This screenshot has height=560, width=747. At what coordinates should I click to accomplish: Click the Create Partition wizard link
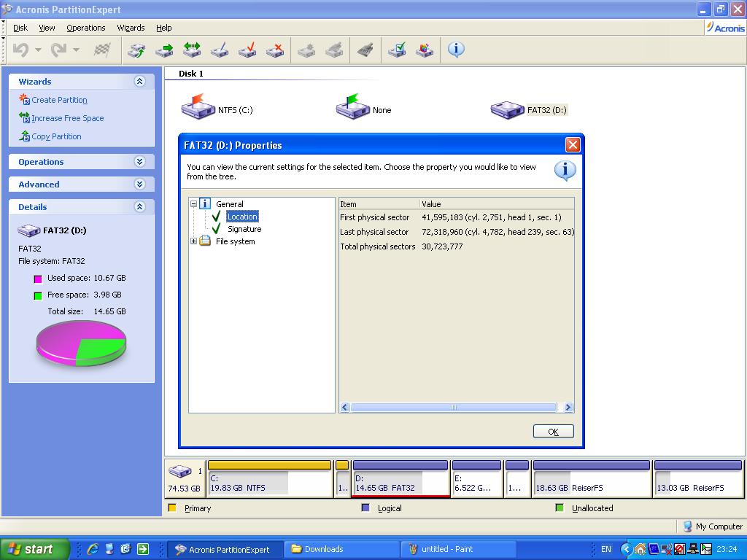59,100
